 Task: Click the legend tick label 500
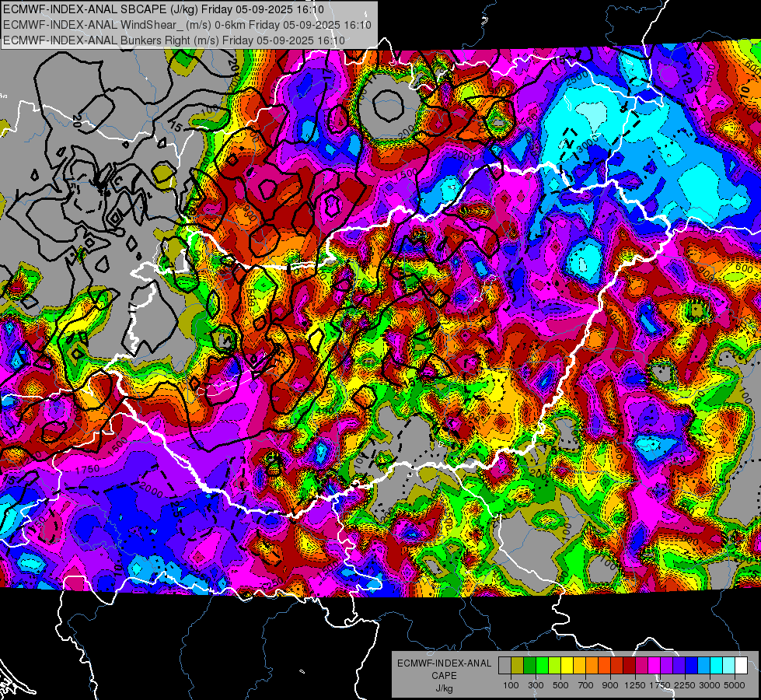point(560,685)
